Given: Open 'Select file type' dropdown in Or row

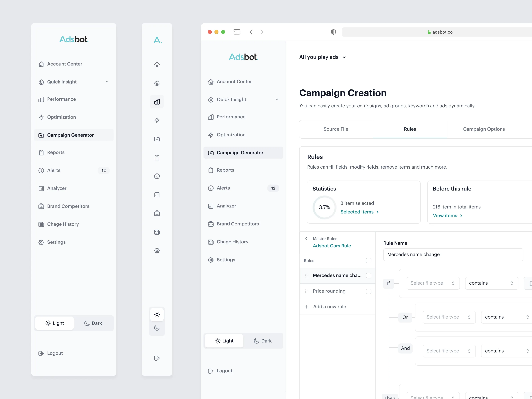Looking at the screenshot, I should (x=449, y=317).
